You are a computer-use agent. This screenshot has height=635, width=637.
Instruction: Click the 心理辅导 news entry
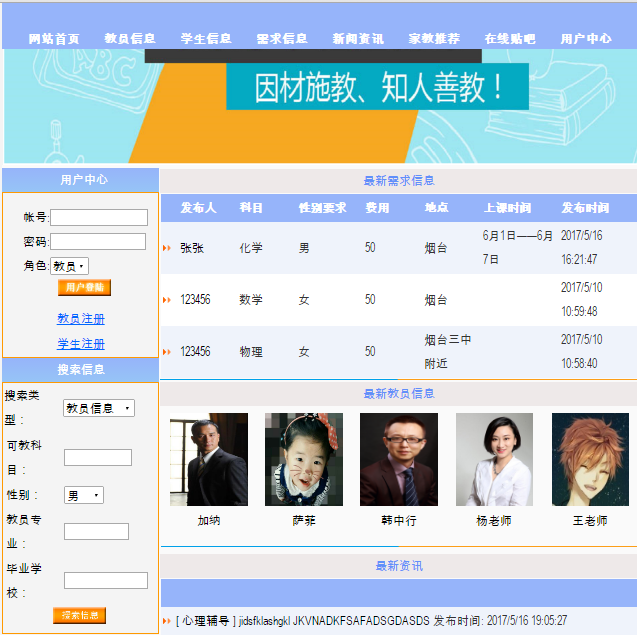371,621
